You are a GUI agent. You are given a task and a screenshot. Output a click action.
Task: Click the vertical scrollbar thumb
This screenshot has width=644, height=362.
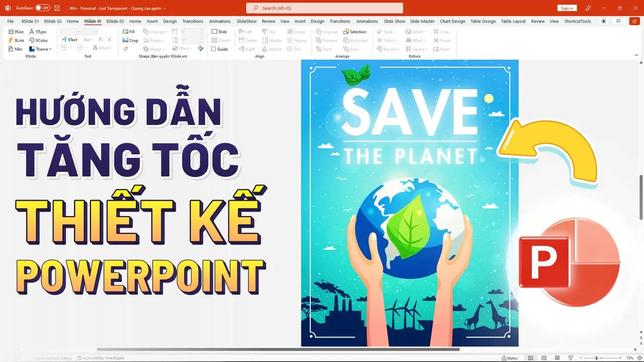tap(640, 197)
